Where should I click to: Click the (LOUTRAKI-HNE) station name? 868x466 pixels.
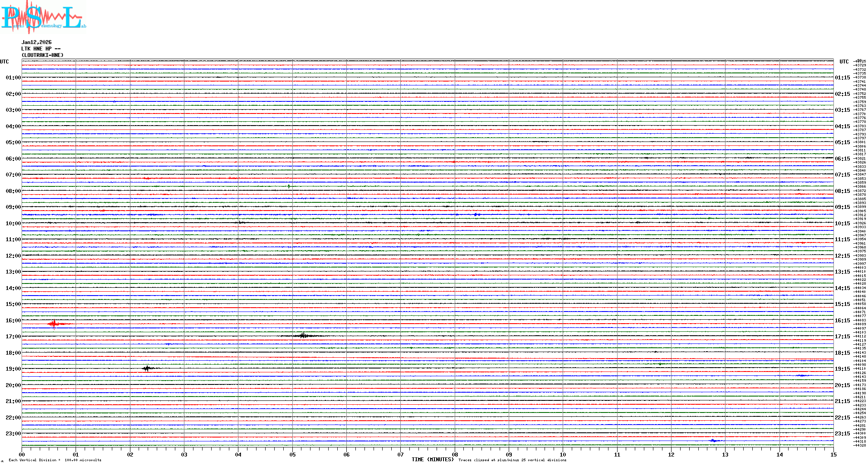coord(42,55)
